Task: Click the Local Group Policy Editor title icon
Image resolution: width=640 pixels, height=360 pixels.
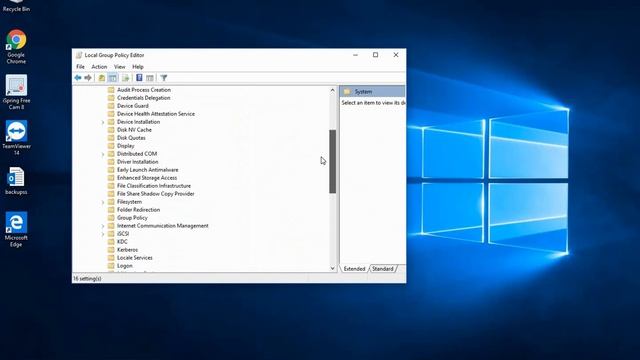Action: tap(79, 55)
